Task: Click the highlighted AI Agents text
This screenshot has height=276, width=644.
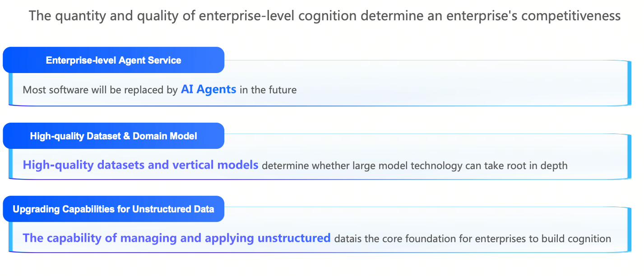Action: click(x=208, y=89)
